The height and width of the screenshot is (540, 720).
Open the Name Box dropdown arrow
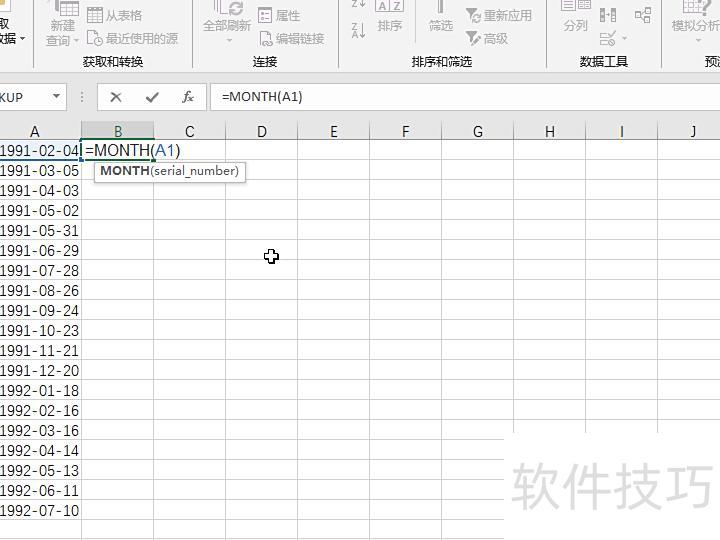click(x=56, y=97)
